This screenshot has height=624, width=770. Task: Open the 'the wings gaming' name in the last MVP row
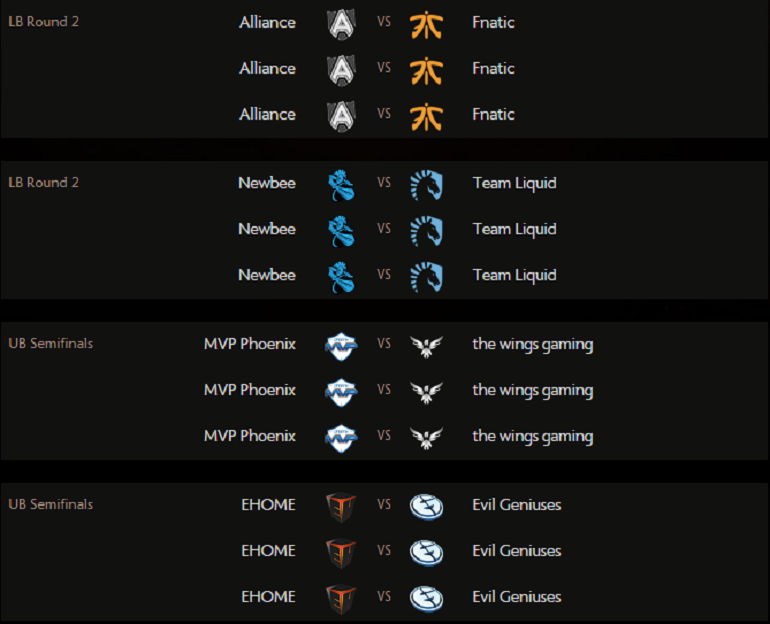coord(533,436)
